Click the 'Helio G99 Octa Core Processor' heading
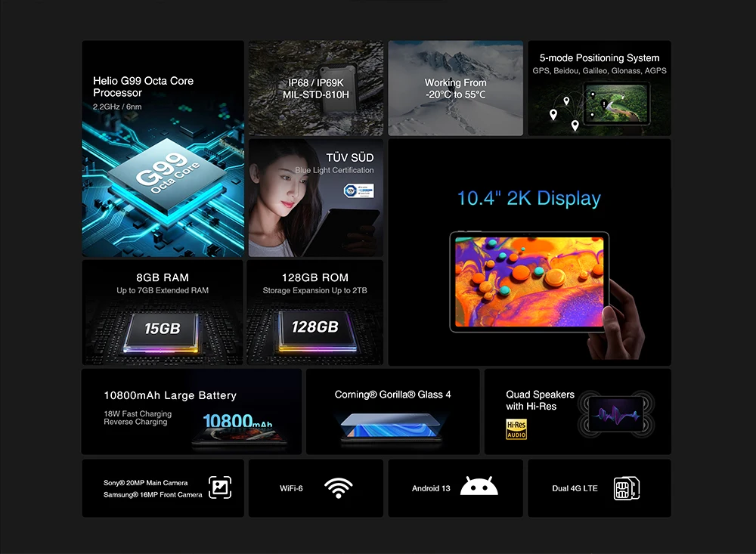The height and width of the screenshot is (554, 756). 143,87
